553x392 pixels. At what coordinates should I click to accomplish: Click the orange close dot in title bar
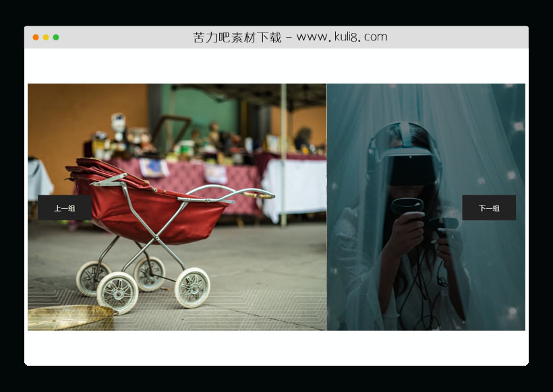coord(36,37)
